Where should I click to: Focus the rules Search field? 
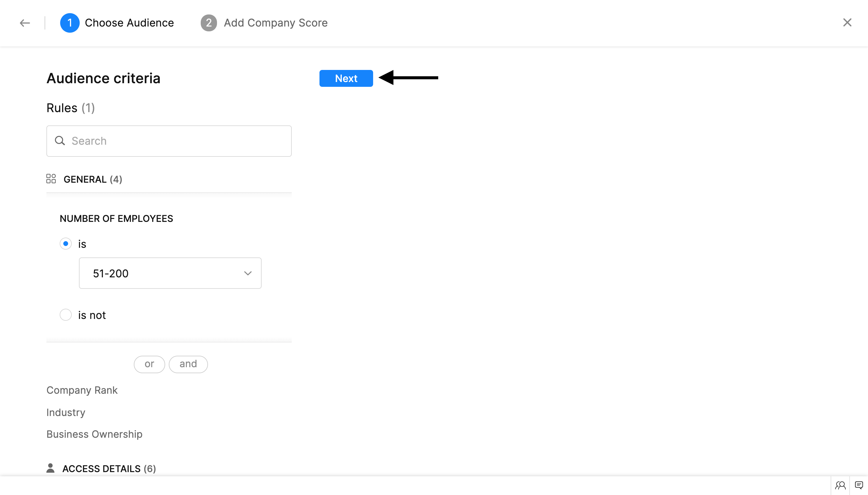[177, 141]
